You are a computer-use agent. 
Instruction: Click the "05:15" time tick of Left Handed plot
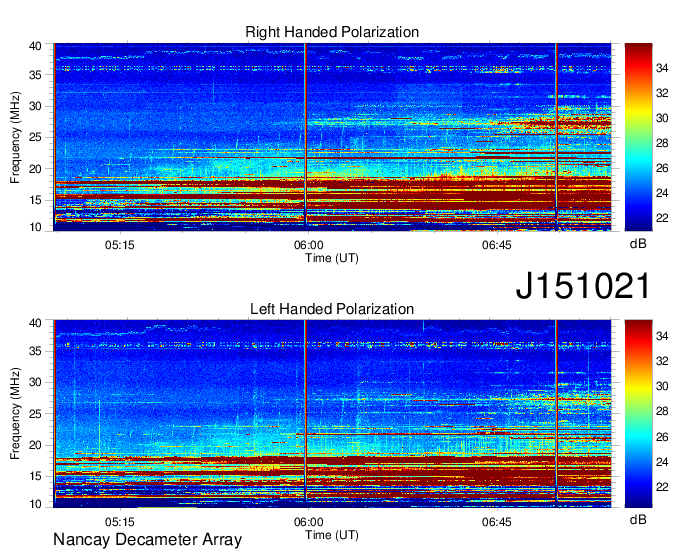120,522
